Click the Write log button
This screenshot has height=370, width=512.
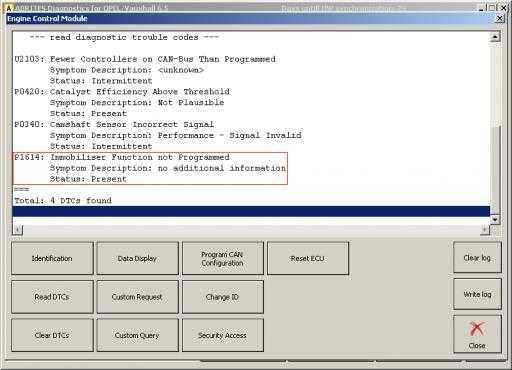pos(477,294)
